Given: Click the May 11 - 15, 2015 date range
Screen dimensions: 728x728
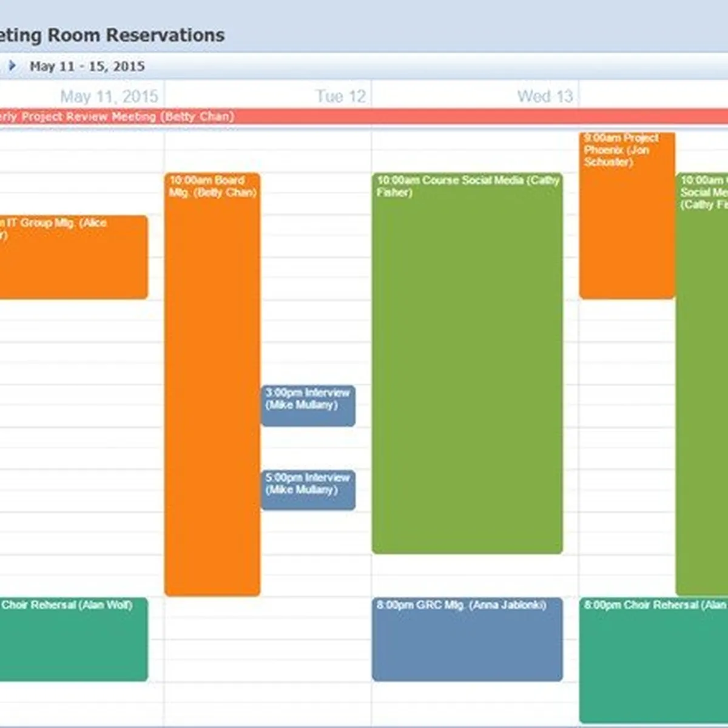Looking at the screenshot, I should point(87,66).
